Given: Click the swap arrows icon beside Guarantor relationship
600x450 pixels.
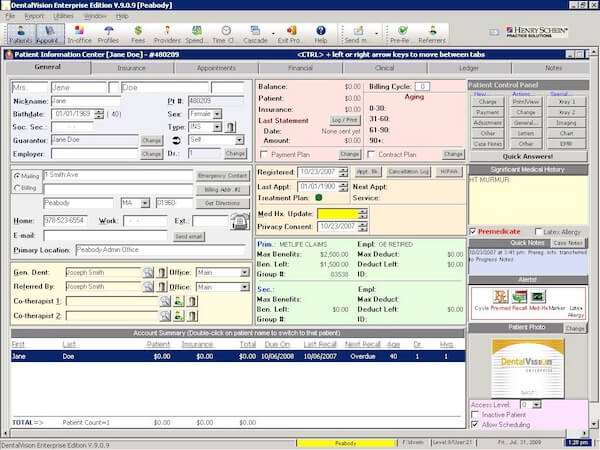Looking at the screenshot, I should [176, 140].
